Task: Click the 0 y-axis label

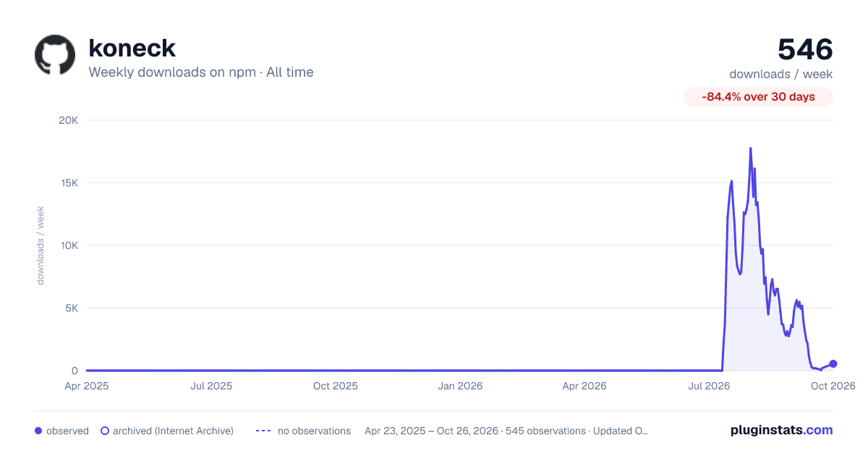Action: (x=75, y=371)
